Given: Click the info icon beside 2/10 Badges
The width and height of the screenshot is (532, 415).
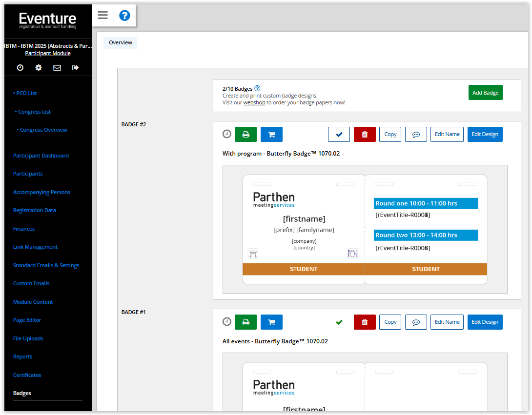Looking at the screenshot, I should click(257, 88).
